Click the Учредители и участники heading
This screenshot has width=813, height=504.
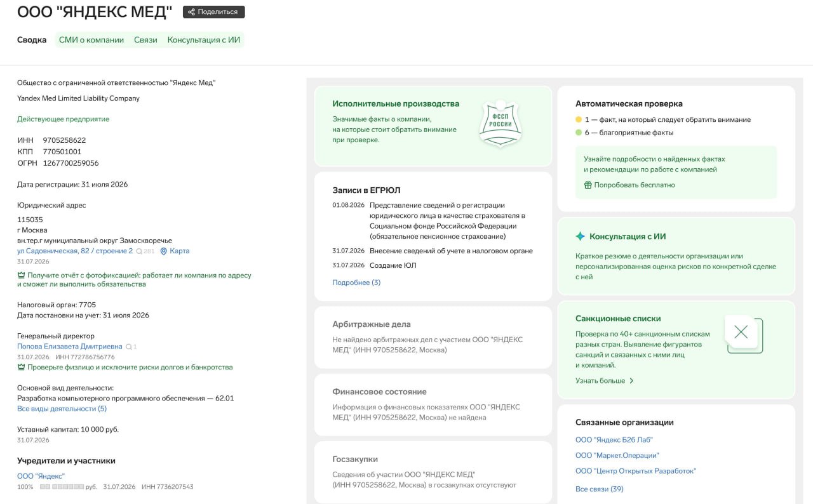[x=66, y=461]
